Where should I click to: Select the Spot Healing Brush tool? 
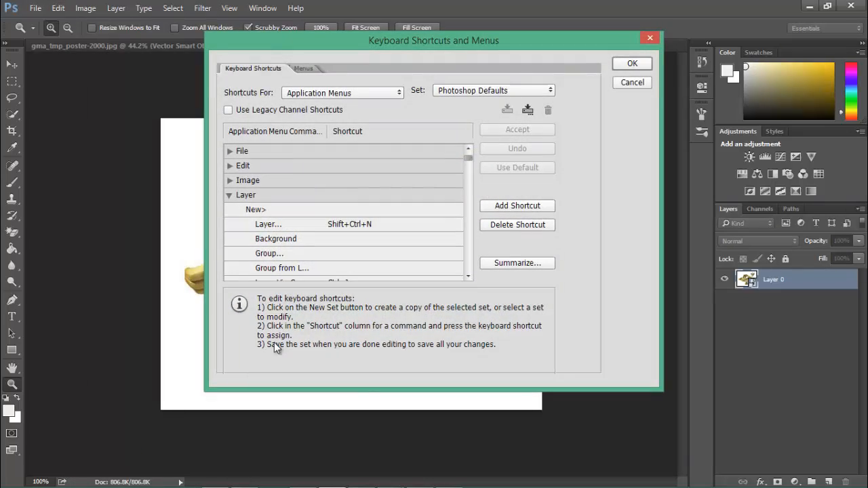tap(12, 166)
